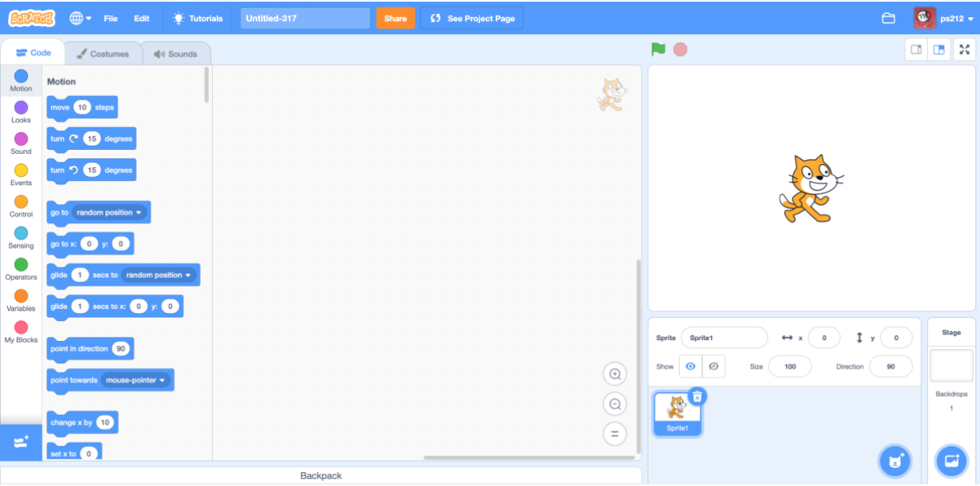Click the Choose a Sprite button

[x=894, y=462]
